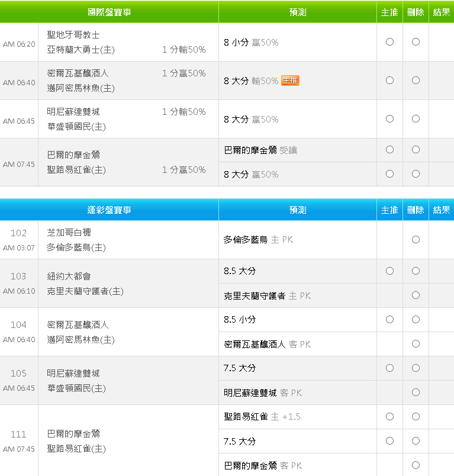Click 主推 column header in green bar
454x476 pixels.
pos(389,12)
